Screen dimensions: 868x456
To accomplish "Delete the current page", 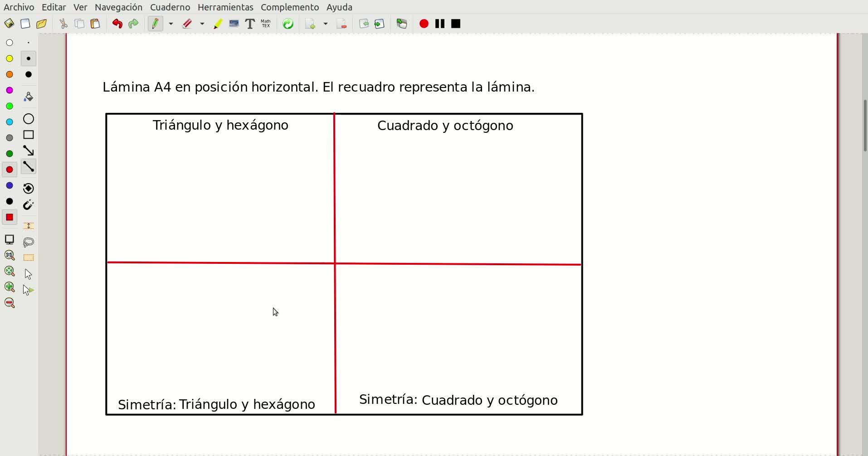I will 342,24.
